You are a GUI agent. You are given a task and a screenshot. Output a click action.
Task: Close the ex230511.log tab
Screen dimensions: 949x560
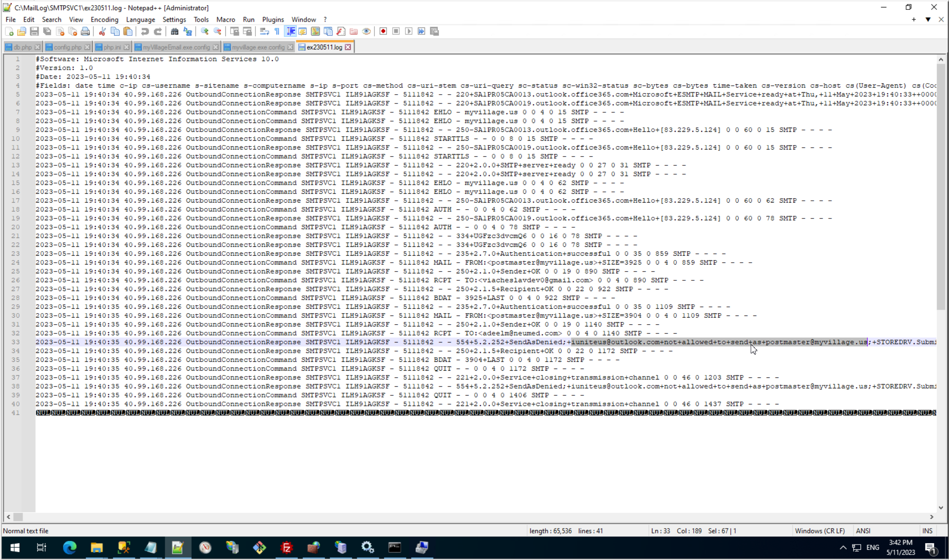point(348,47)
